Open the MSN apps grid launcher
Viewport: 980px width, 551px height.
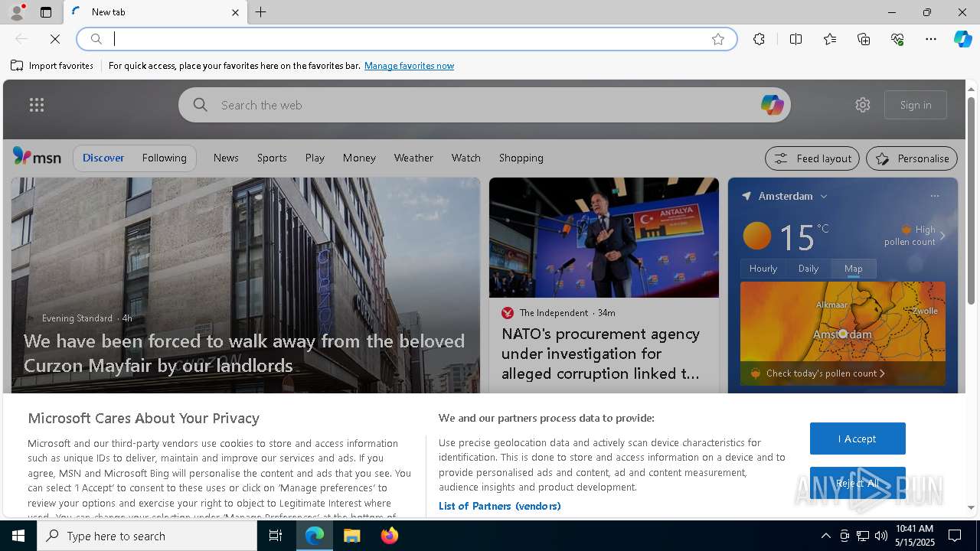pos(37,105)
